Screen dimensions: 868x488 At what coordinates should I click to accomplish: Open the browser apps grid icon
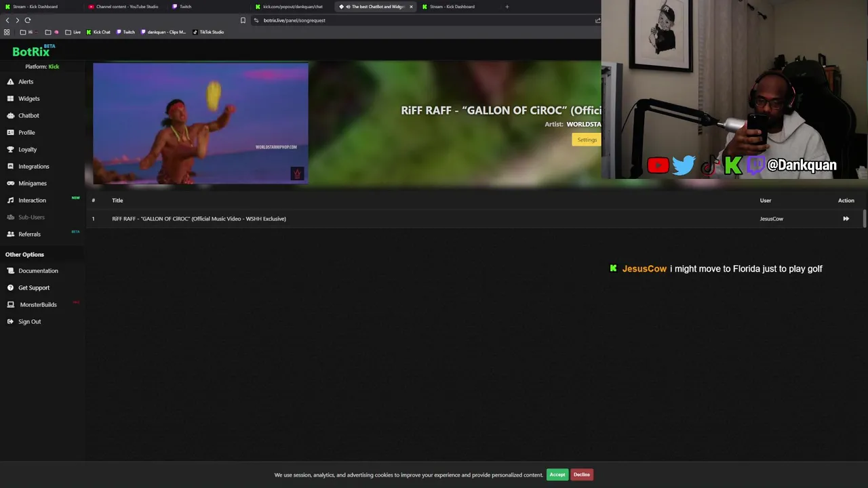pos(7,32)
